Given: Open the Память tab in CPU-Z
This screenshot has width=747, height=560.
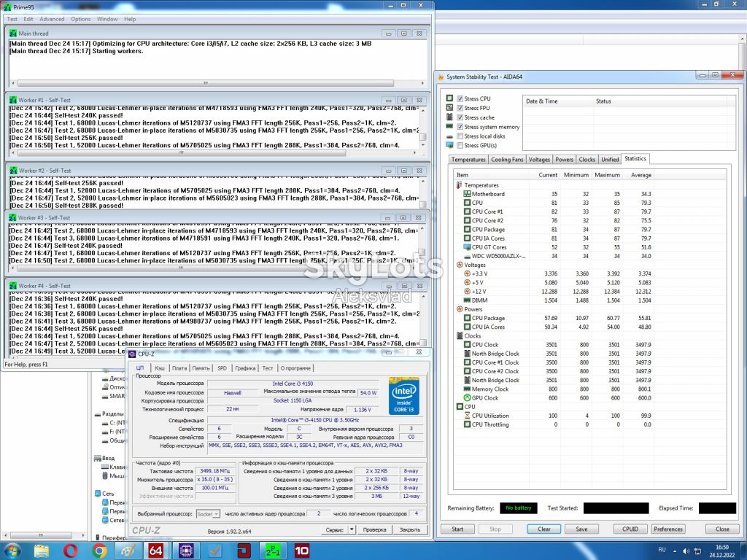Looking at the screenshot, I should point(201,368).
